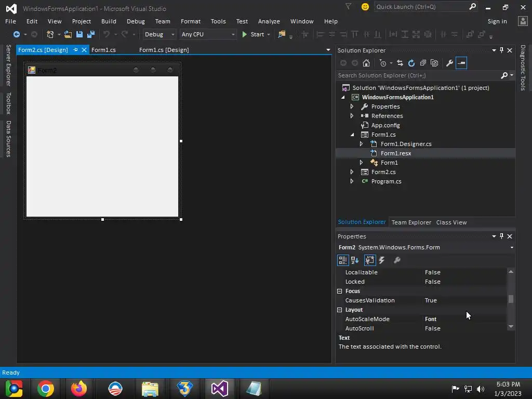Click the Quick Launch search magnifier
Screen dimensions: 532x399
pyautogui.click(x=472, y=7)
